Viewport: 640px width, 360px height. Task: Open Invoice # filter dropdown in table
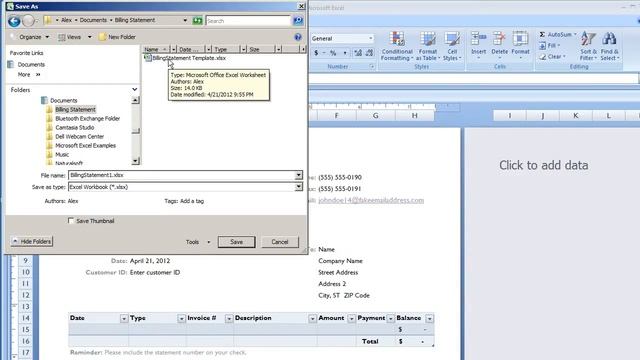229,318
